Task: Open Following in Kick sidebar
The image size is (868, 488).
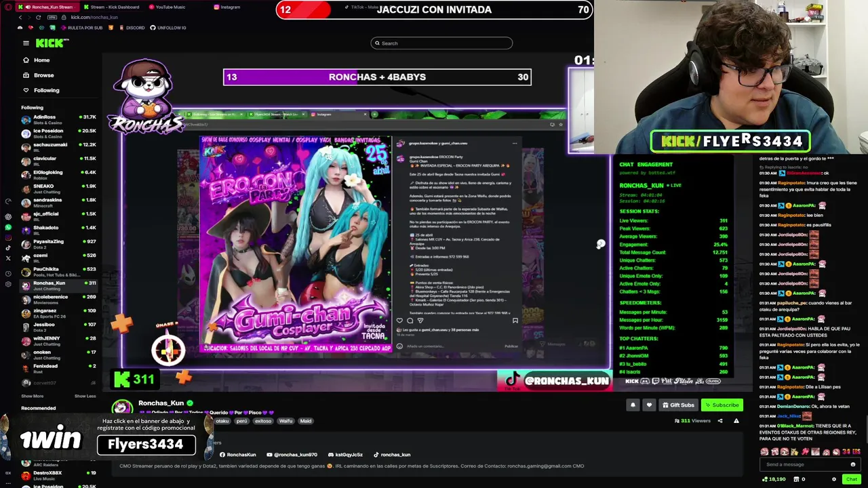Action: coord(41,90)
